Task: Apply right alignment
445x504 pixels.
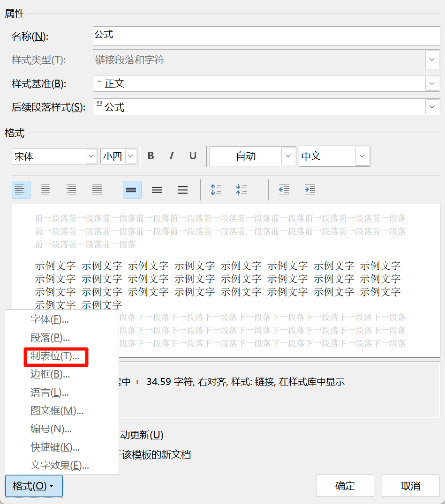Action: click(71, 190)
